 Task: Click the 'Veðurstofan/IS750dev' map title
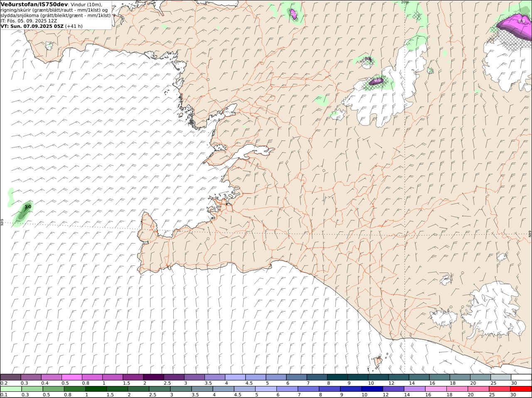tap(34, 4)
